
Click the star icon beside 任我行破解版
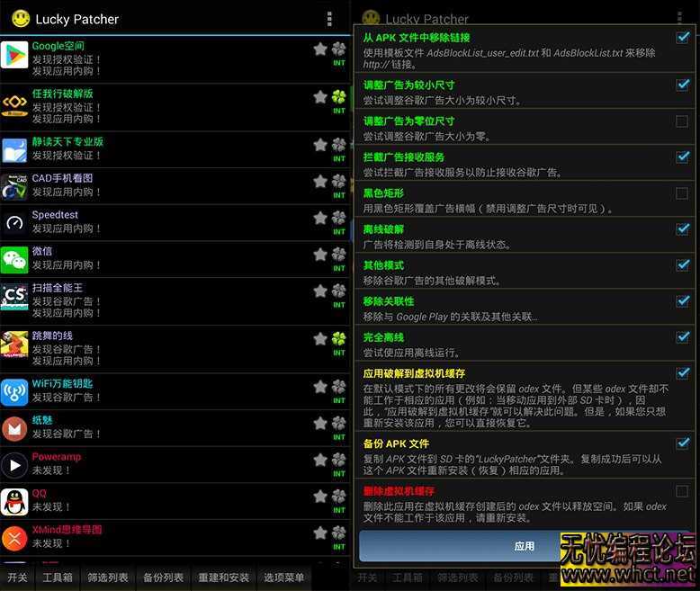[319, 96]
